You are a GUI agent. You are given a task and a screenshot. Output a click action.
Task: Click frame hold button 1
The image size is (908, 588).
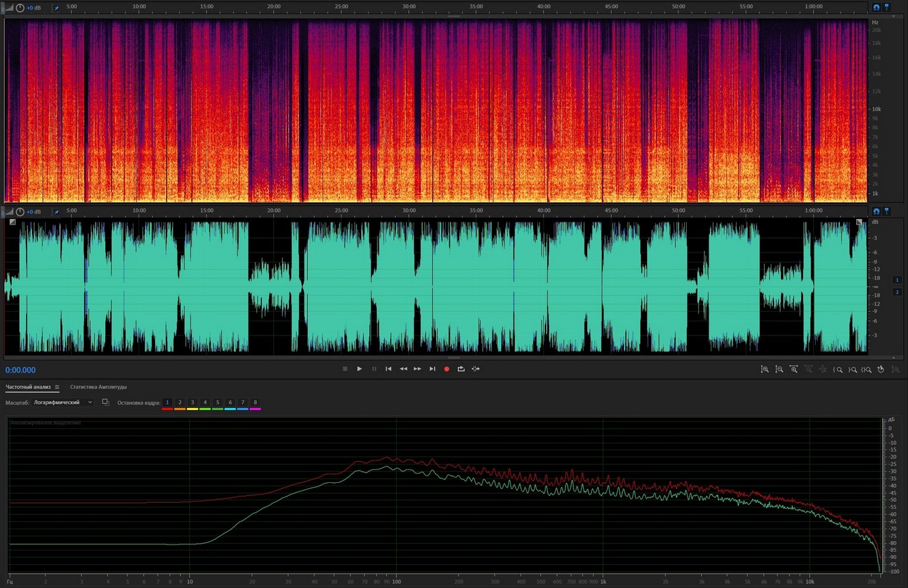click(x=167, y=402)
